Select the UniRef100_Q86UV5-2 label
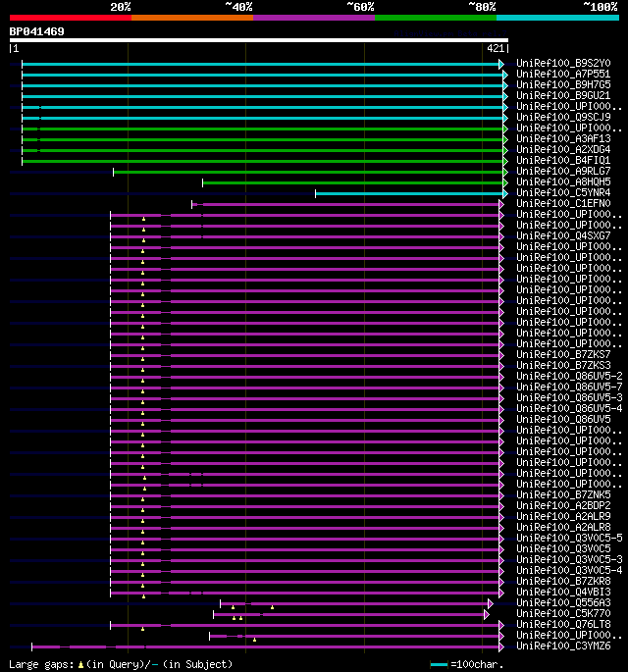The width and height of the screenshot is (628, 672). tap(569, 376)
